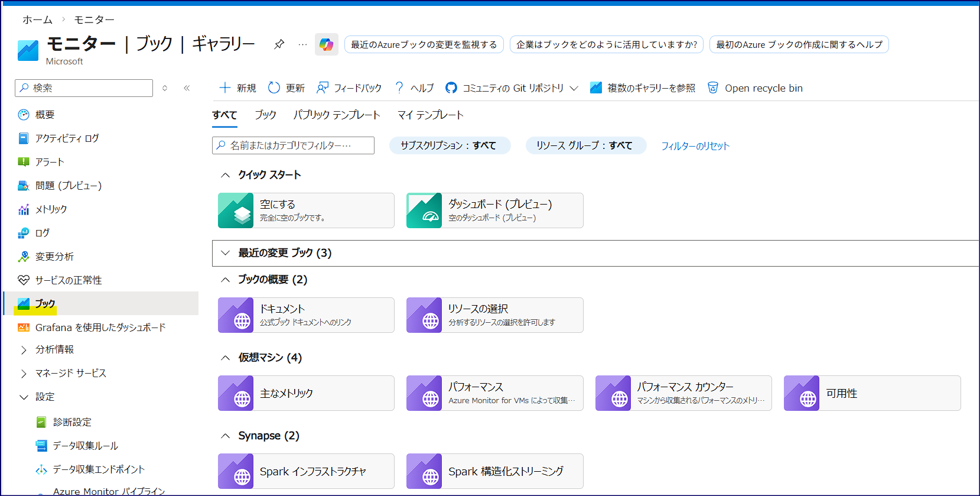The width and height of the screenshot is (980, 496).
Task: Open the 主なメトリック workbook tile
Action: [306, 393]
